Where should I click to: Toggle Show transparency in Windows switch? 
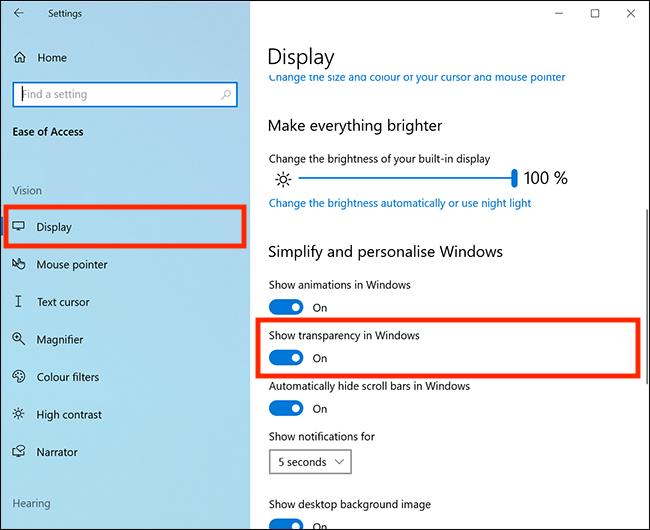pyautogui.click(x=286, y=358)
